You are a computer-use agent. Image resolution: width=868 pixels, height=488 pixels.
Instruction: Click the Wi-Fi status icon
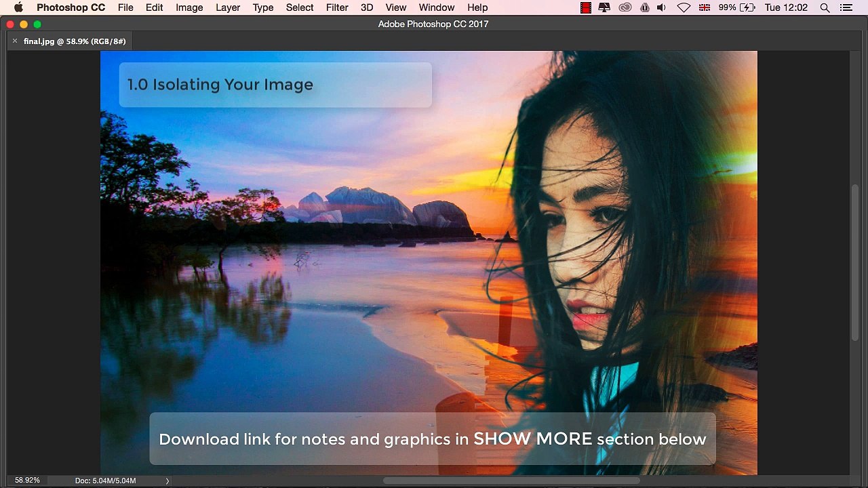pyautogui.click(x=684, y=7)
